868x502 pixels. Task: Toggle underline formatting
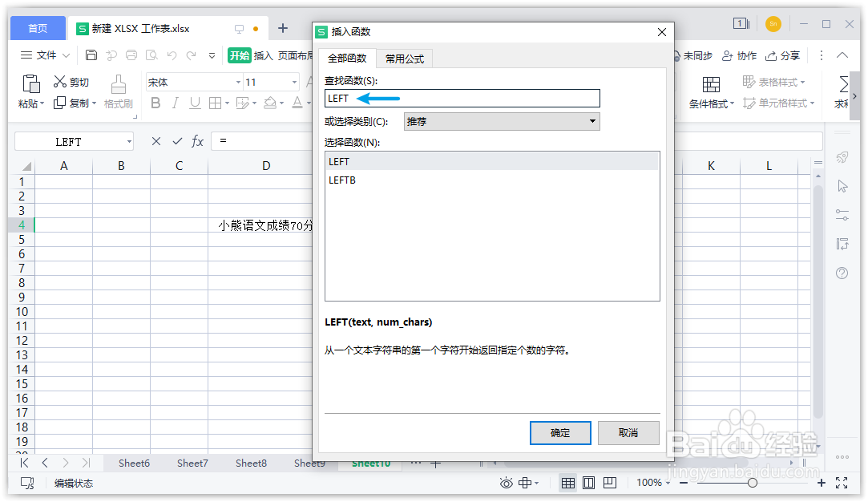pyautogui.click(x=196, y=103)
